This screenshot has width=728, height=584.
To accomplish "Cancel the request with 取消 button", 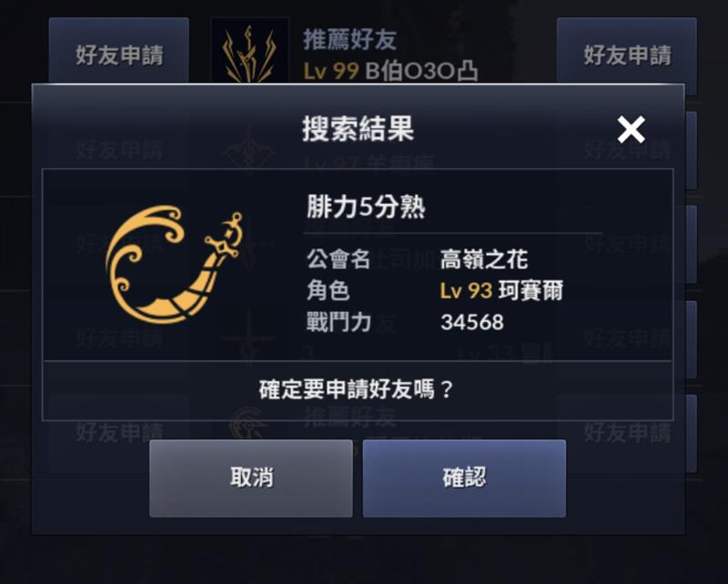I will [251, 478].
